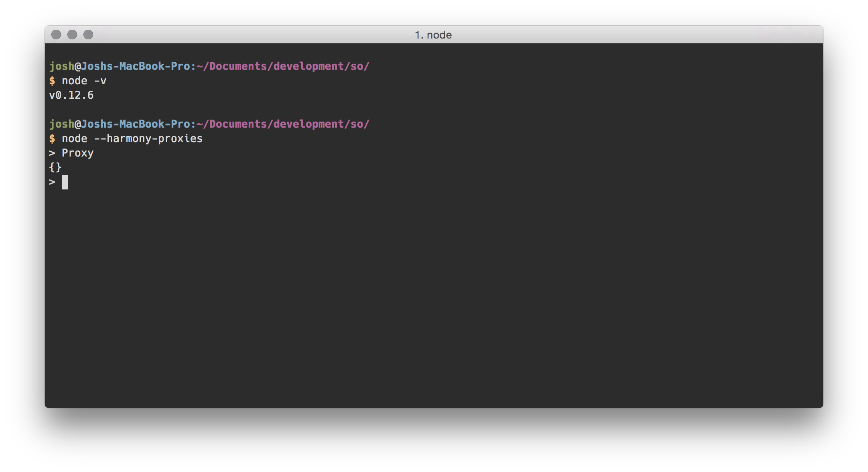Click the white block cursor

coord(65,182)
